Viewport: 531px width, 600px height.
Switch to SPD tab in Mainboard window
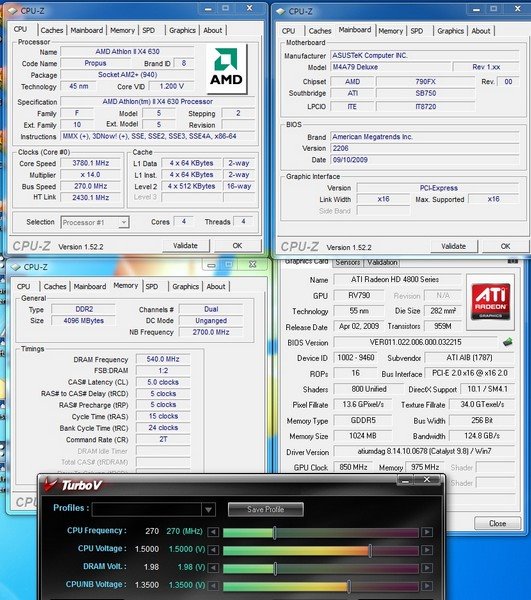tap(417, 31)
